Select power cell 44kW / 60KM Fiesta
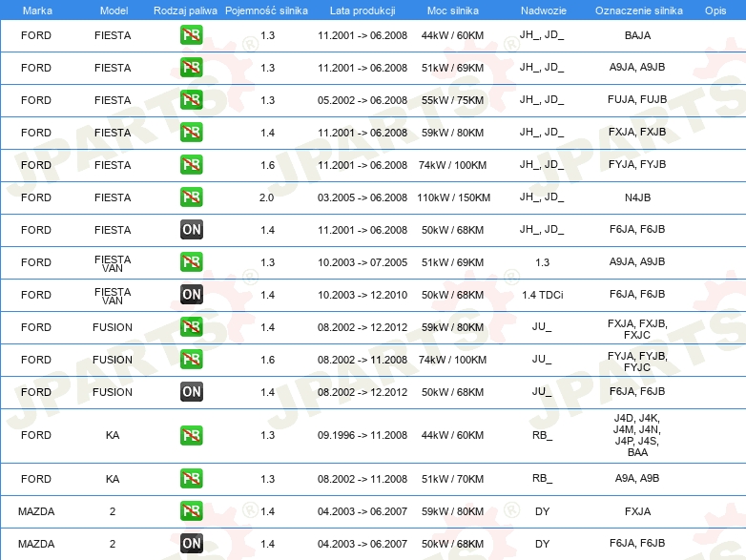This screenshot has height=560, width=746. click(452, 35)
